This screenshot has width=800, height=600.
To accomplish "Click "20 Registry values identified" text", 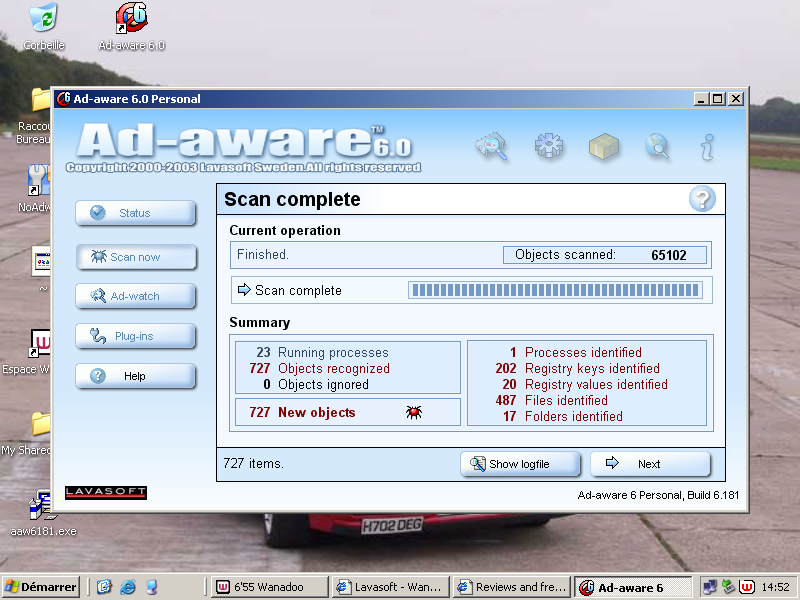I will [x=585, y=384].
